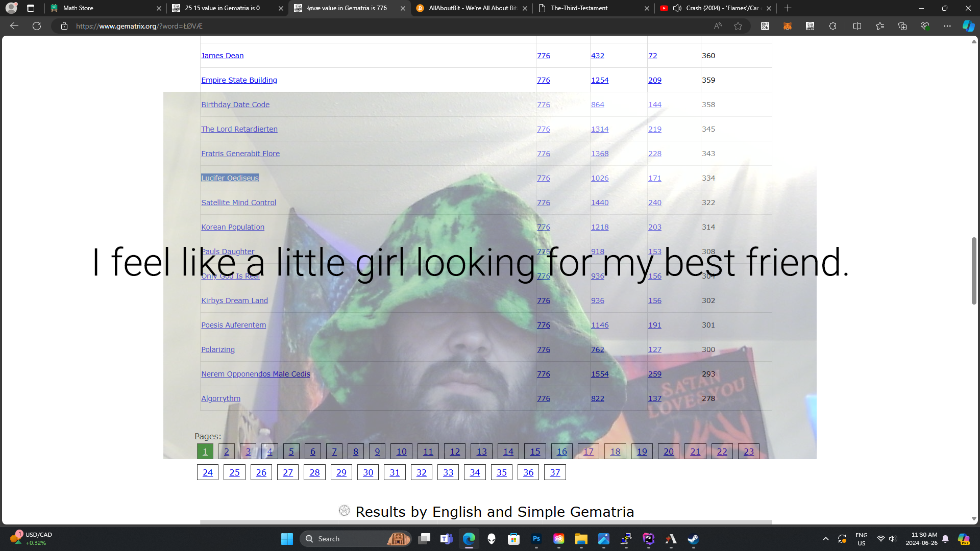Viewport: 980px width, 551px height.
Task: Open the Collections icon
Action: click(x=902, y=26)
